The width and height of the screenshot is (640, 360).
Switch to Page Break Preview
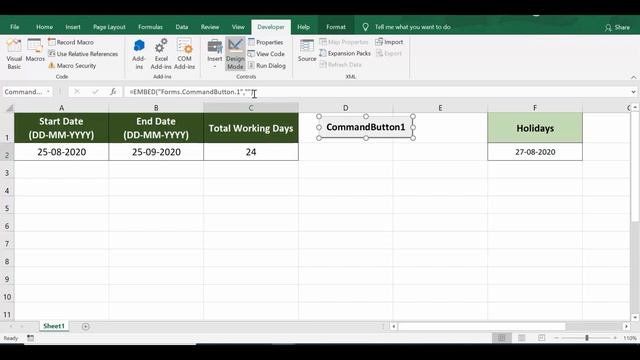click(x=542, y=338)
